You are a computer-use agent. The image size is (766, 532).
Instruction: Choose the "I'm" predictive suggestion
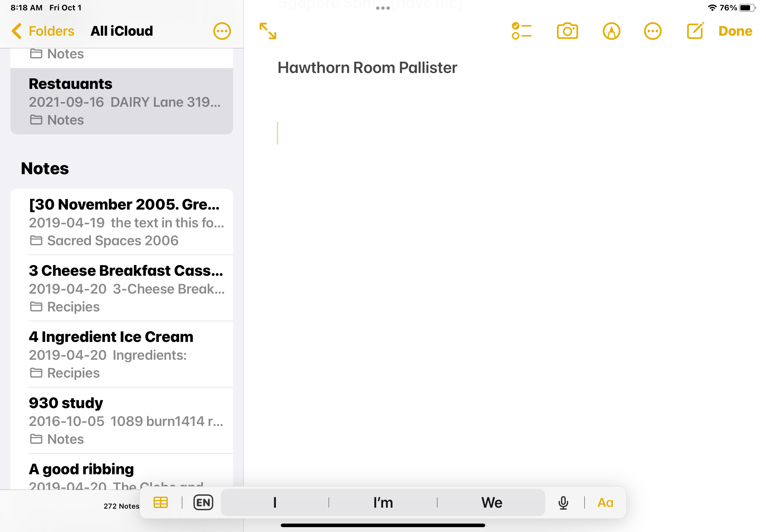pos(383,502)
